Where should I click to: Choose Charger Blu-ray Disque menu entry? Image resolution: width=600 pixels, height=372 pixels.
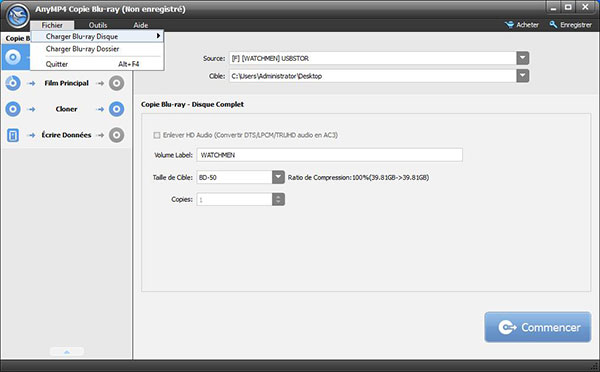tap(97, 36)
